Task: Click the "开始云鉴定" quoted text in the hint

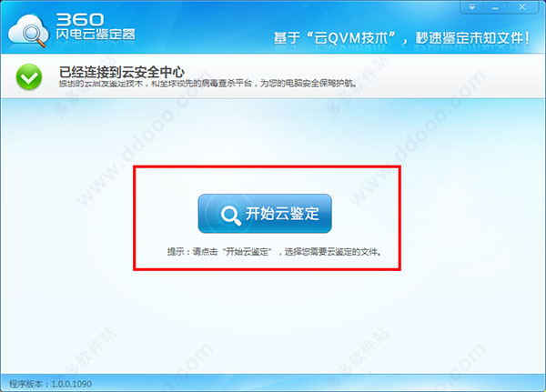Action: pyautogui.click(x=247, y=252)
